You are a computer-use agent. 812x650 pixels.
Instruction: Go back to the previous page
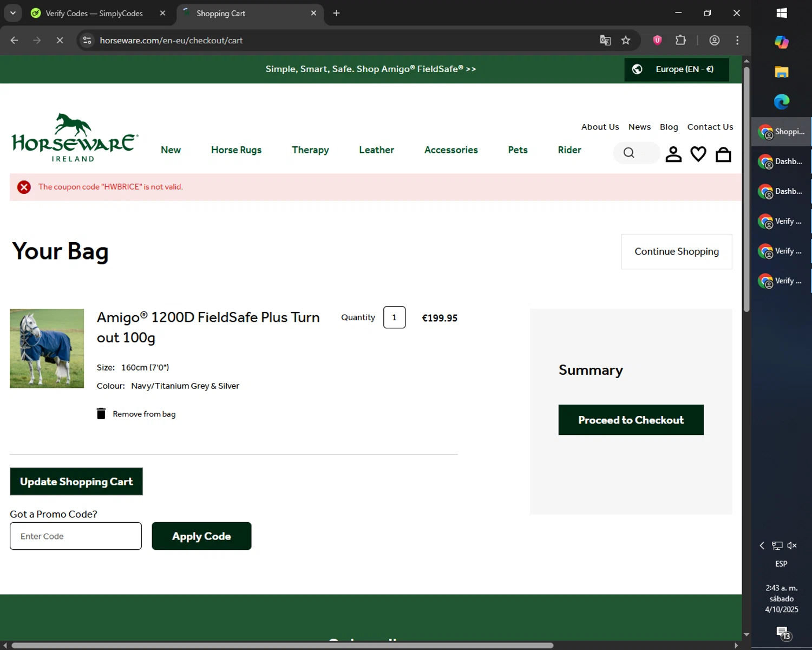(x=15, y=40)
